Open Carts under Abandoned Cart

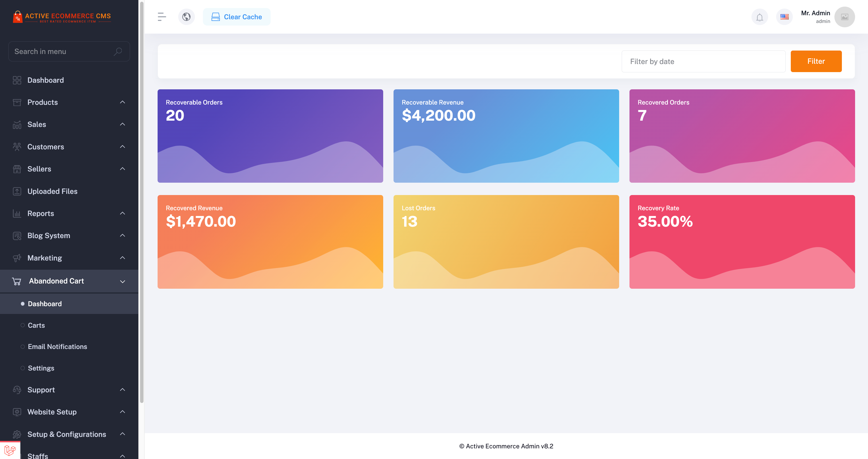[x=36, y=325]
